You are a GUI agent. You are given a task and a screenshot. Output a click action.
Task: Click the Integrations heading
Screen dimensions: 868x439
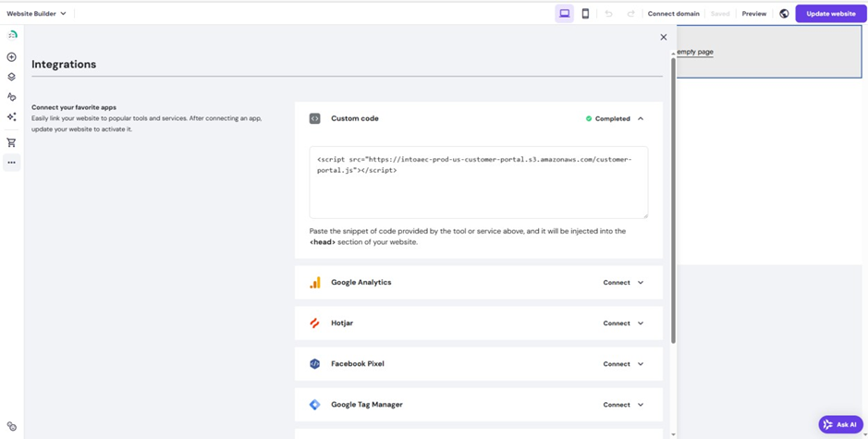[64, 64]
